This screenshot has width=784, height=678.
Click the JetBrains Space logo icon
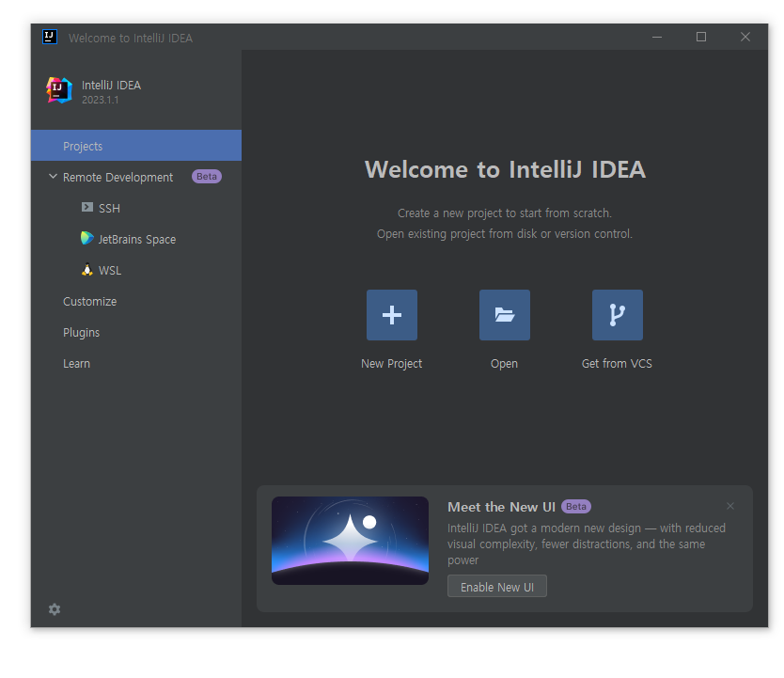pyautogui.click(x=87, y=239)
